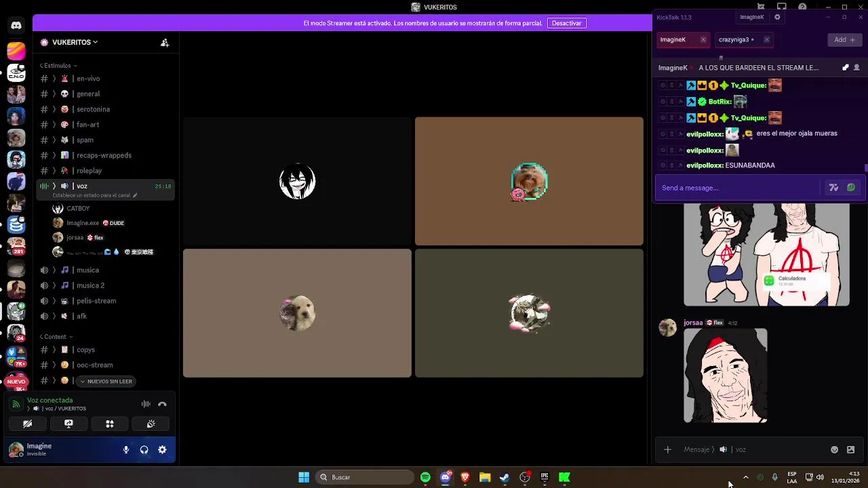
Task: Focus the Mensaje voz chat input
Action: coord(753,449)
